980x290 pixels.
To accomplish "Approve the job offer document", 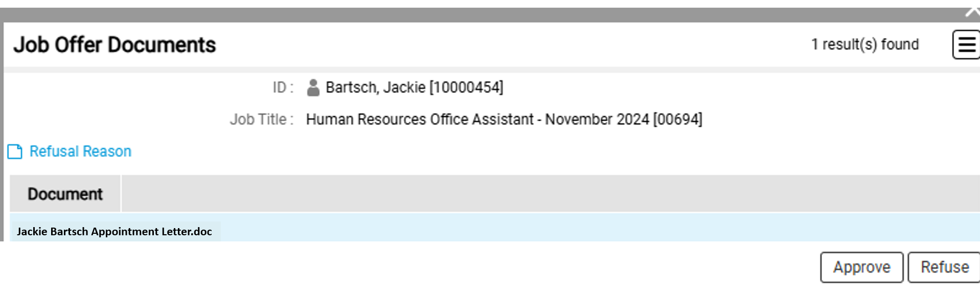I will click(x=861, y=267).
